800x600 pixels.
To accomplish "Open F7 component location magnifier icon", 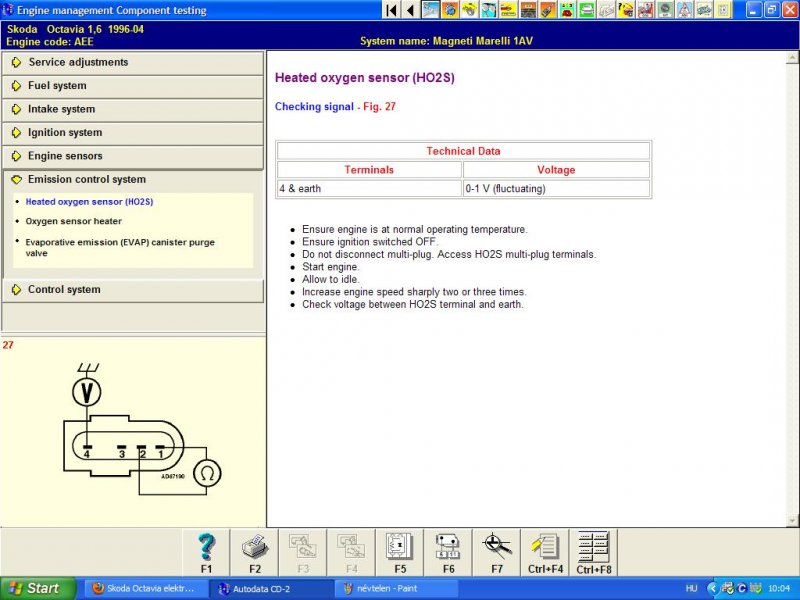I will pyautogui.click(x=497, y=552).
